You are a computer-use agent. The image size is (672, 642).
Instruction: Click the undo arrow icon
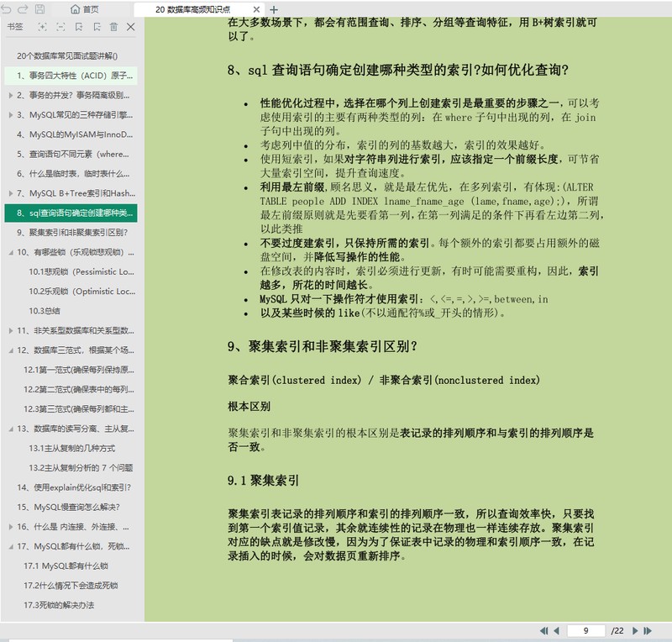pos(6,9)
